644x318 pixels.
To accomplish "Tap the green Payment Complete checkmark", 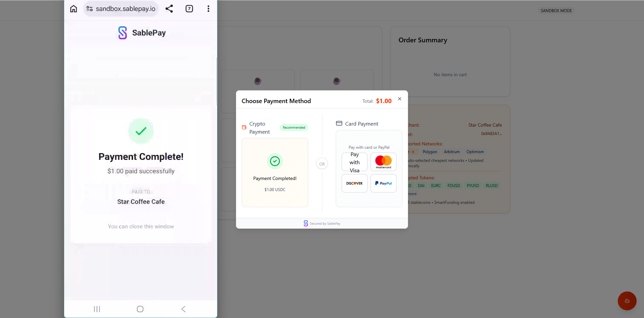I will 141,131.
